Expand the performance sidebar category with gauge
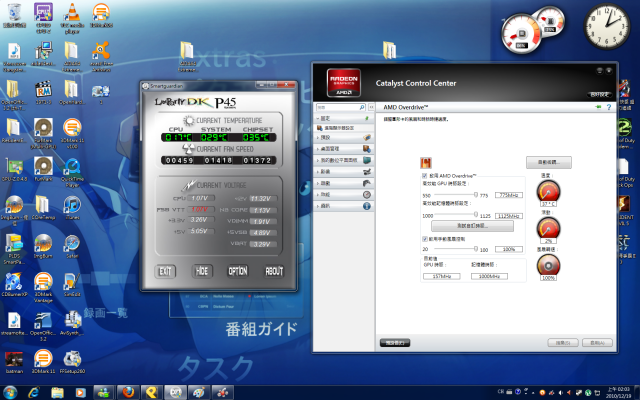640x400 pixels. click(x=344, y=195)
